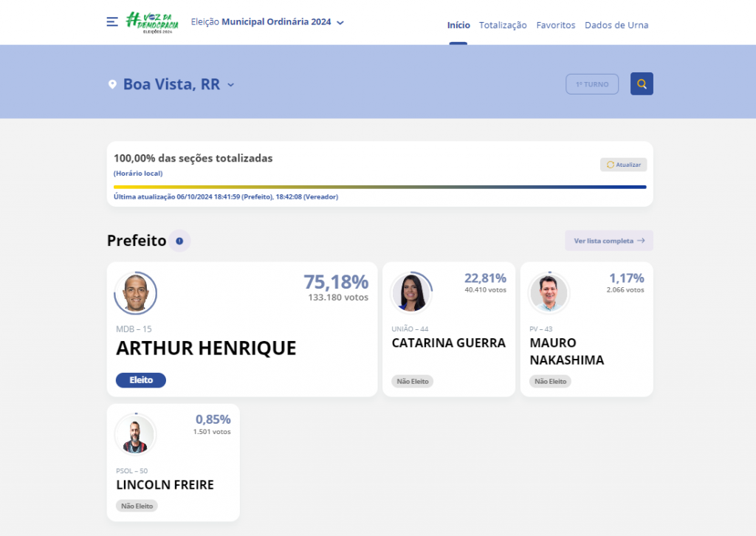The height and width of the screenshot is (536, 756).
Task: Switch to the Totalização tab
Action: click(503, 25)
